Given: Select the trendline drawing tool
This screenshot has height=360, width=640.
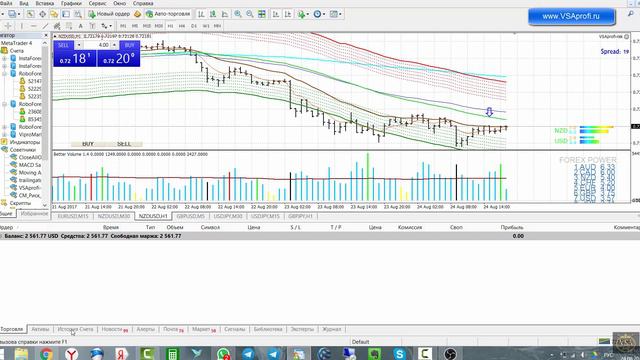Looking at the screenshot, I should [45, 26].
